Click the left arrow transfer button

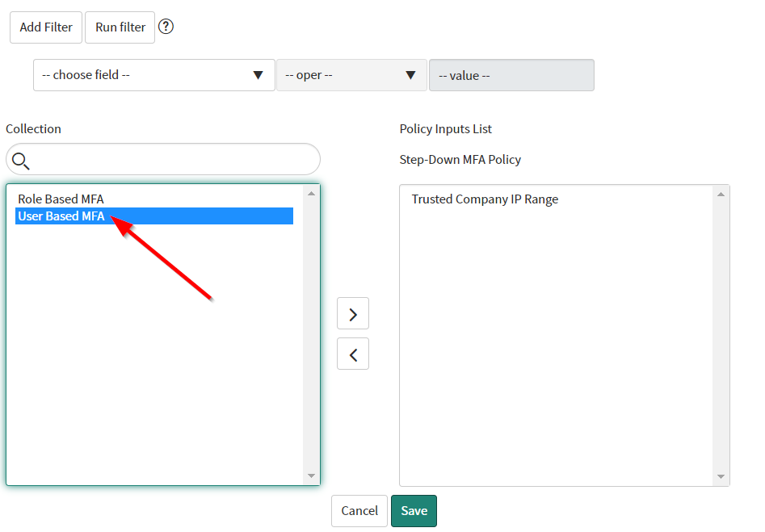tap(353, 354)
